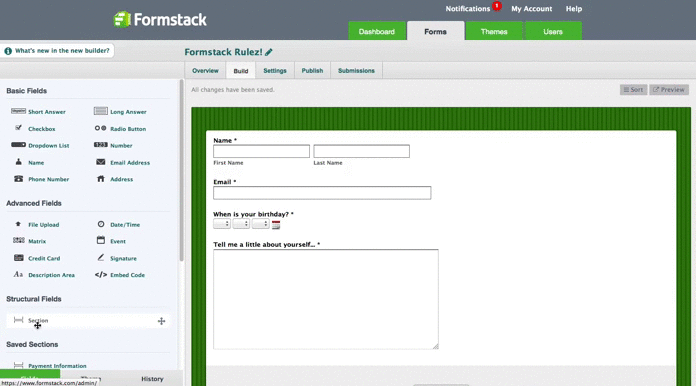Open the first birthday date dropdown

tap(221, 224)
